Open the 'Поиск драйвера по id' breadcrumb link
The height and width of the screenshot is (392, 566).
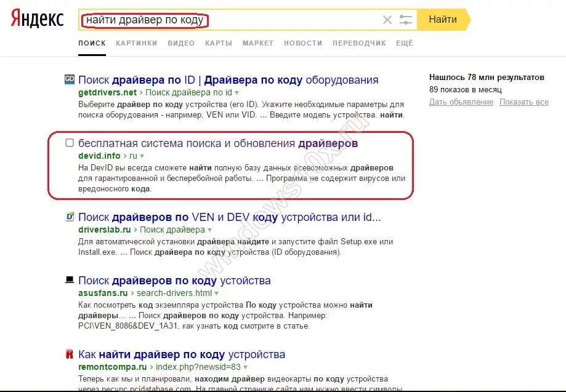(x=188, y=92)
